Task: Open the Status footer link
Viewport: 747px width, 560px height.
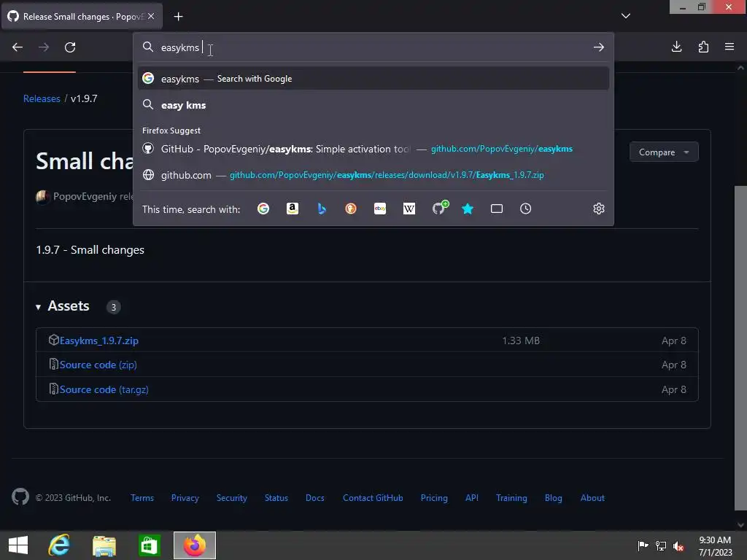Action: (x=276, y=497)
